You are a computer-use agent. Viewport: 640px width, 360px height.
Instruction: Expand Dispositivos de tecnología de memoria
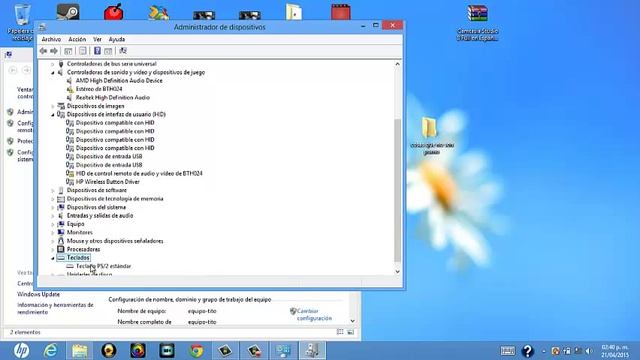(x=53, y=199)
